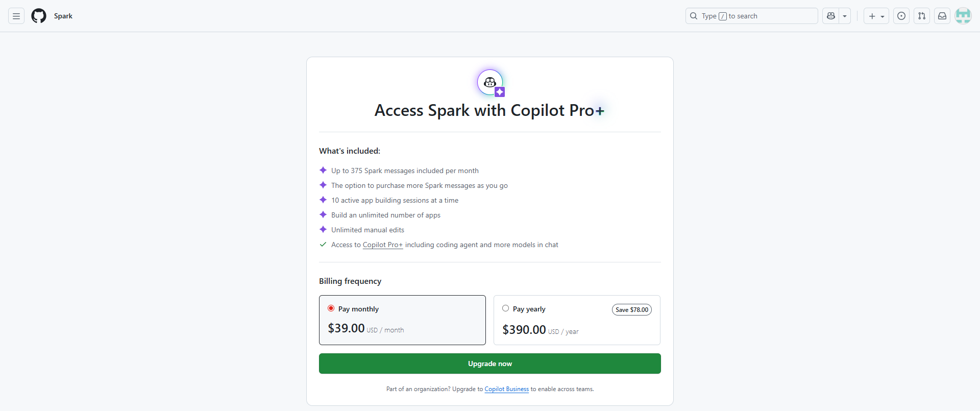980x411 pixels.
Task: Open your notifications inbox
Action: tap(942, 16)
